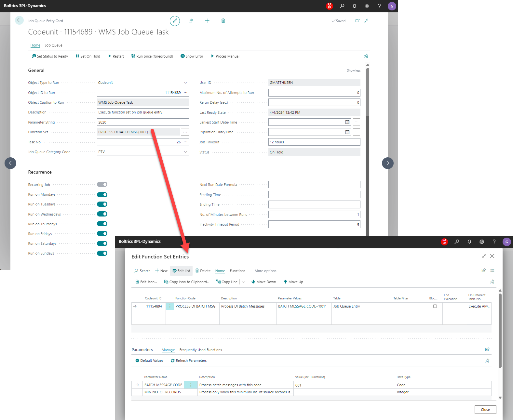
Task: Click the Job Timeout field with 12 hours
Action: point(314,142)
